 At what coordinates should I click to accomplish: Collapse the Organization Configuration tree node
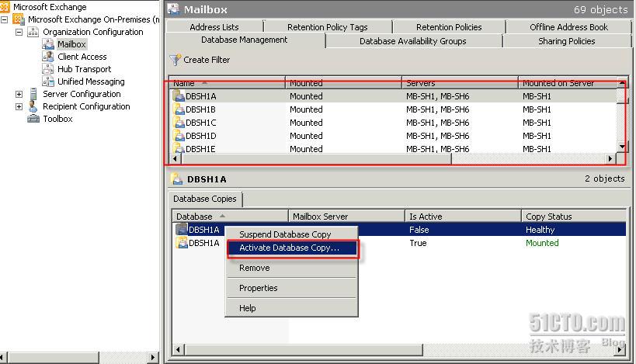coord(19,32)
